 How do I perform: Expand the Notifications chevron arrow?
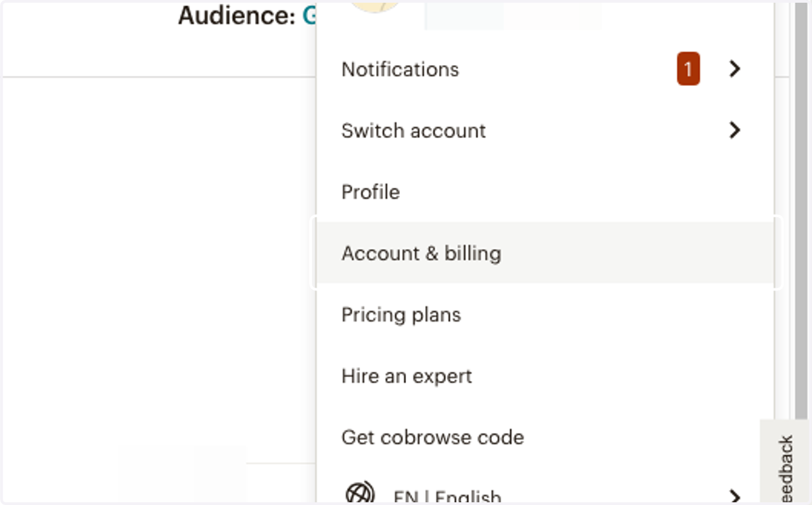[x=735, y=69]
